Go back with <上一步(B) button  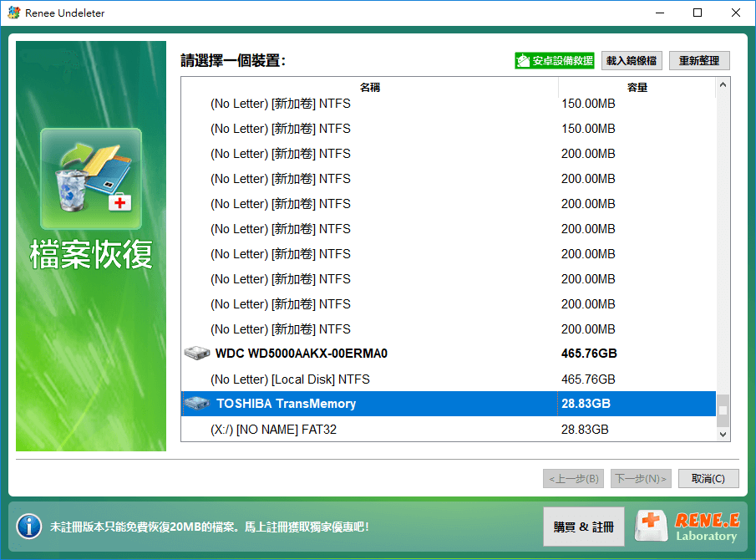coord(573,478)
